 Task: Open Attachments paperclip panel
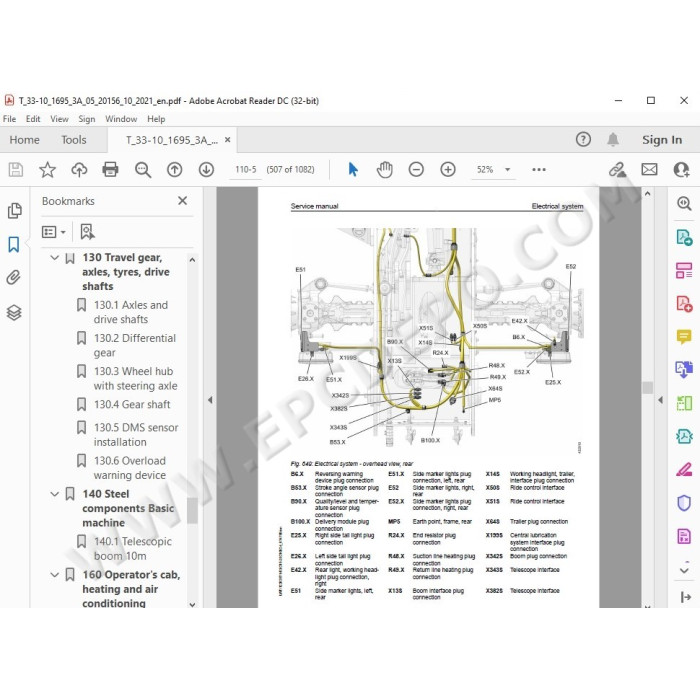point(14,278)
